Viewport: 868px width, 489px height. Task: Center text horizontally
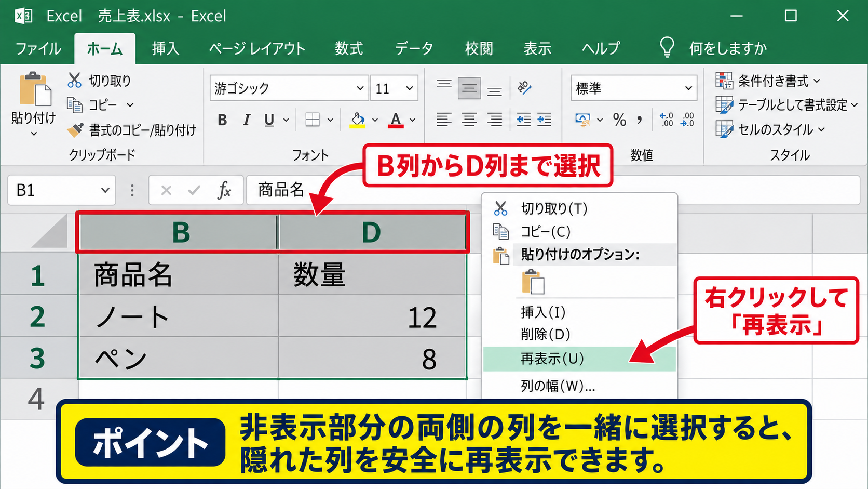point(469,120)
